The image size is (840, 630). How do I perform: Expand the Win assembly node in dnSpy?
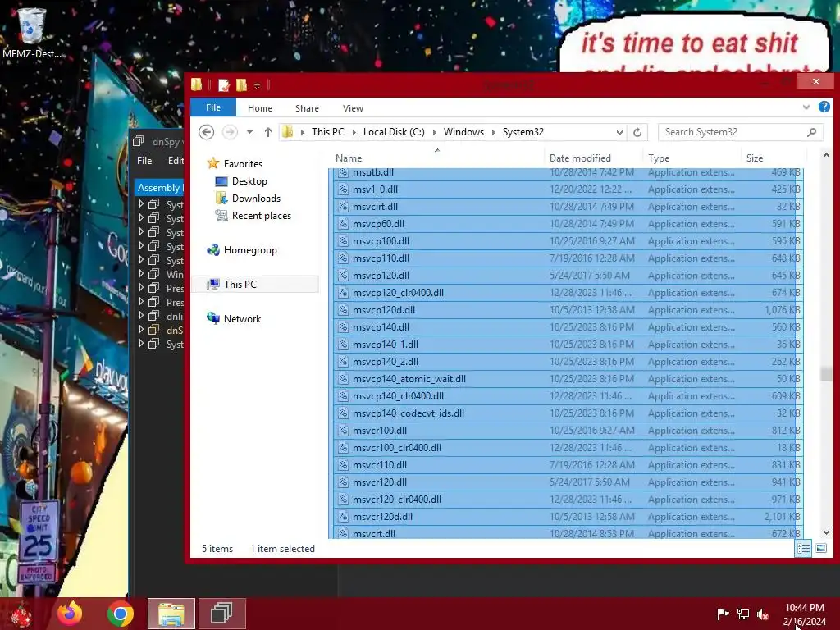[x=141, y=274]
